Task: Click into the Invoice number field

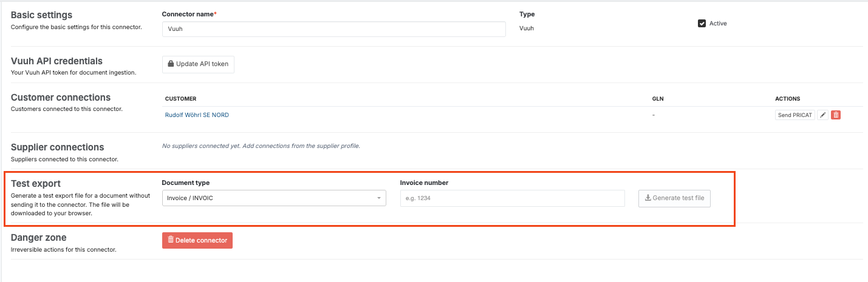Action: click(x=512, y=198)
